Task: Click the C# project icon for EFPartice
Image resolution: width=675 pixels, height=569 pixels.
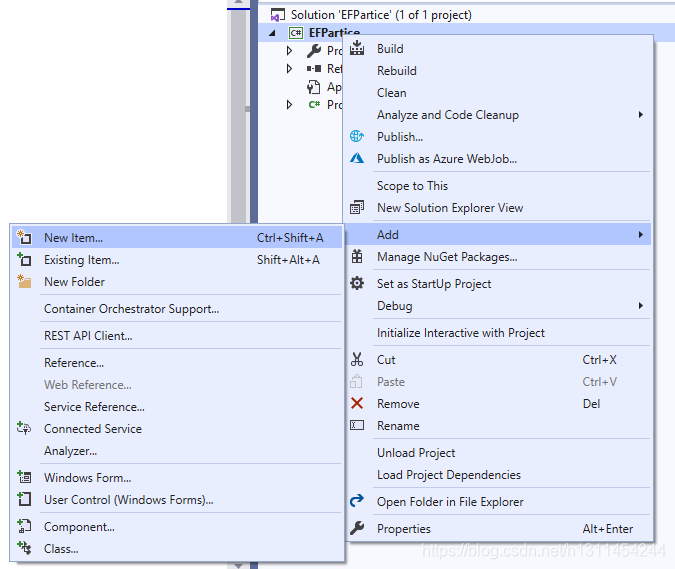Action: [x=296, y=33]
